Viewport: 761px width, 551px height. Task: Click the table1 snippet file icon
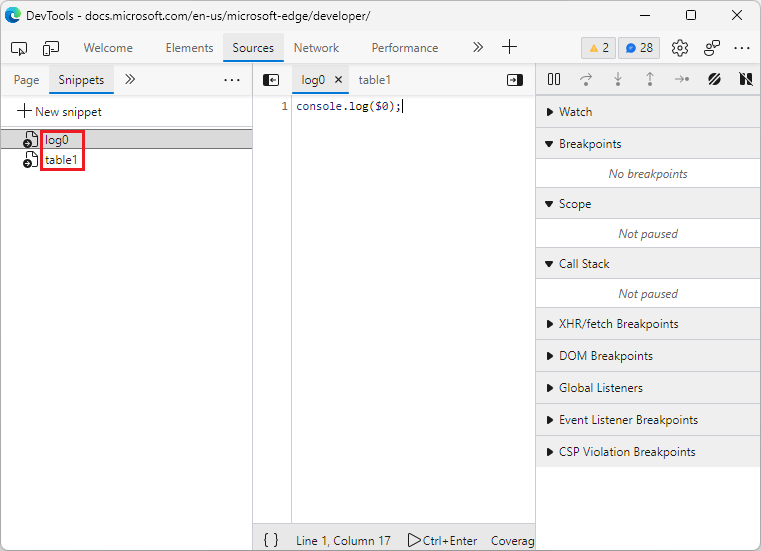tap(30, 160)
